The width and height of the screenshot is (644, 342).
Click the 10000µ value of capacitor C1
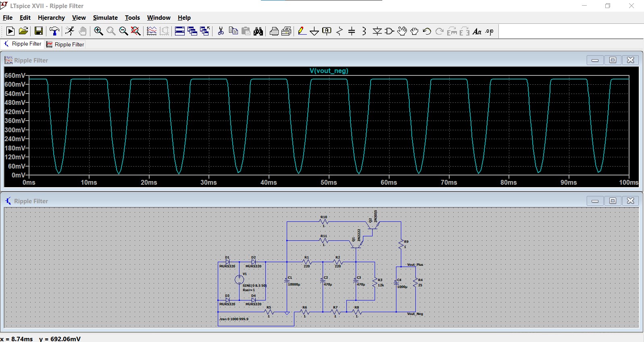click(x=294, y=285)
